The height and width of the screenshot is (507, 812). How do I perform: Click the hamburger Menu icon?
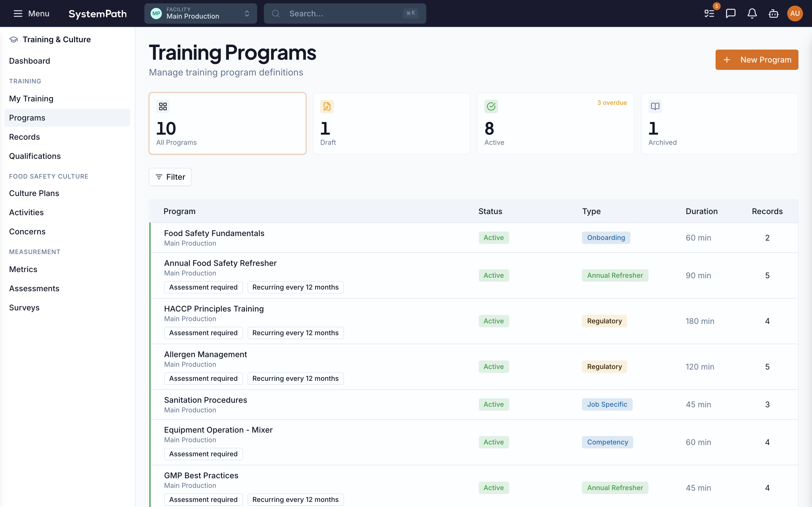coord(18,14)
